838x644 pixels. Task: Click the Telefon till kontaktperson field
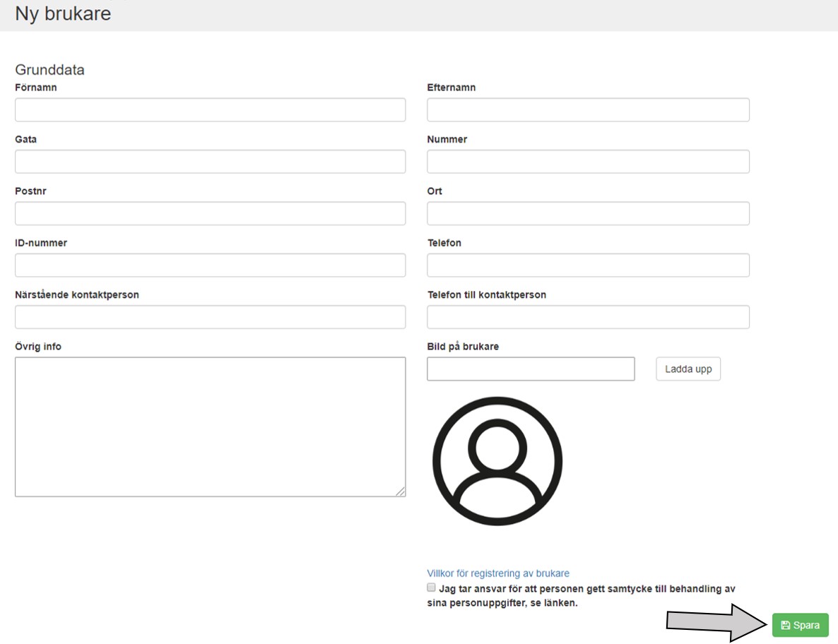[588, 317]
